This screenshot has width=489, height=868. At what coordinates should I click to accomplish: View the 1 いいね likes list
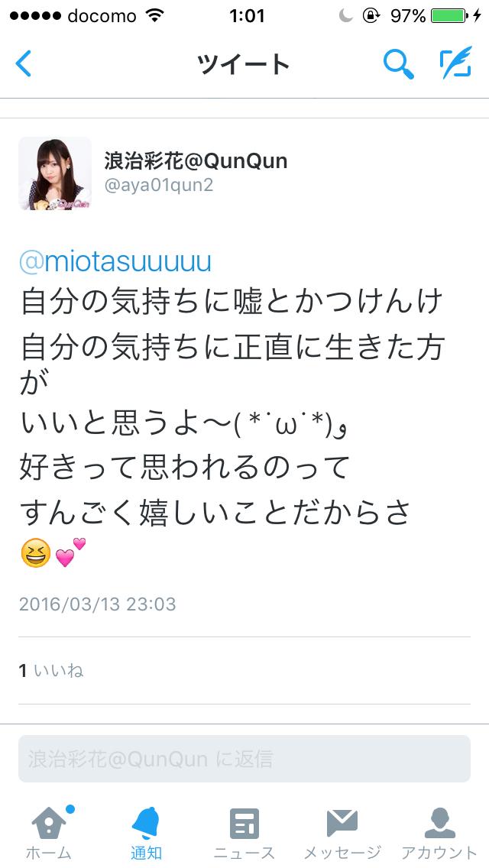click(x=51, y=671)
